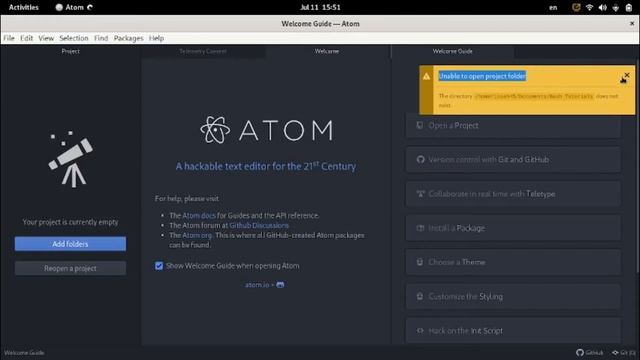Click the volume speaker icon
The width and height of the screenshot is (640, 360).
(x=602, y=7)
